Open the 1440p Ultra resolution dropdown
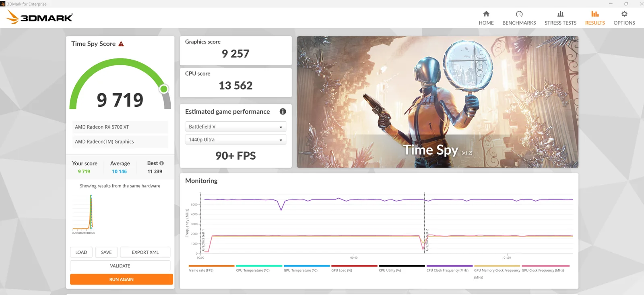The image size is (644, 295). (x=235, y=139)
